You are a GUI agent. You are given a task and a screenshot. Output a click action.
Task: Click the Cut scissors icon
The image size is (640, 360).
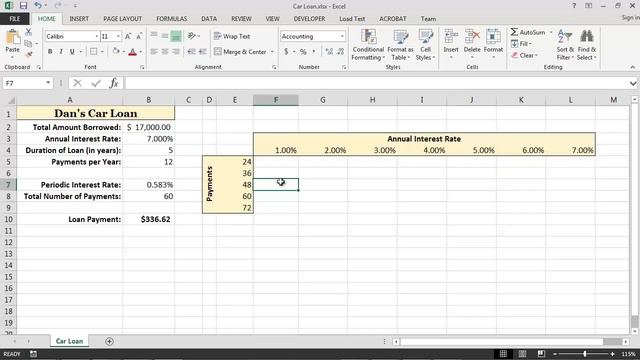28,32
